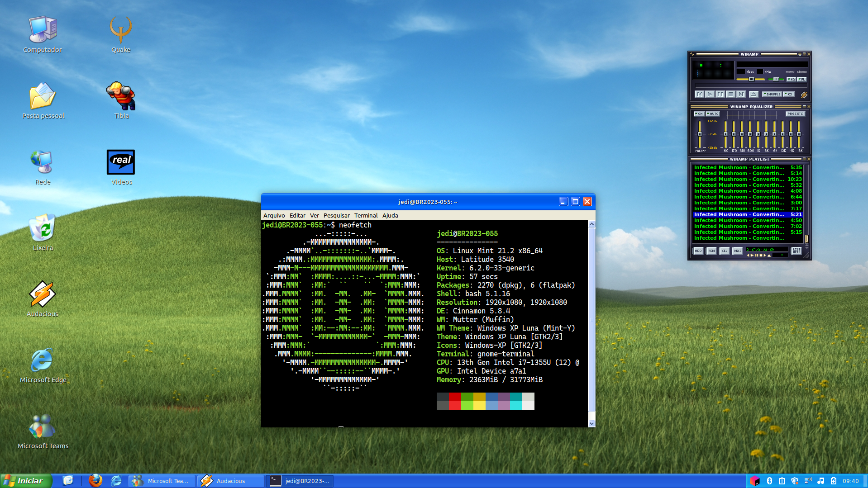Select Microsoft Teams desktop icon
The height and width of the screenshot is (488, 868).
tap(43, 431)
